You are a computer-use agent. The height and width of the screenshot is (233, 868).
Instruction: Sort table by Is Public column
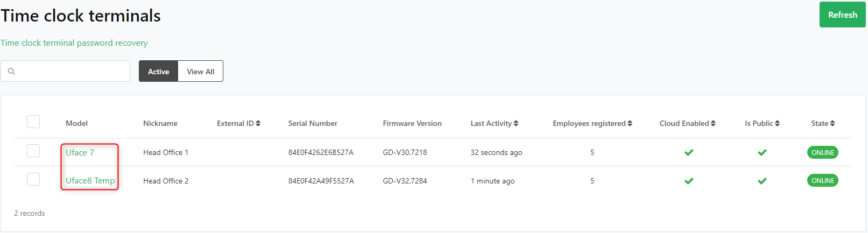point(762,123)
